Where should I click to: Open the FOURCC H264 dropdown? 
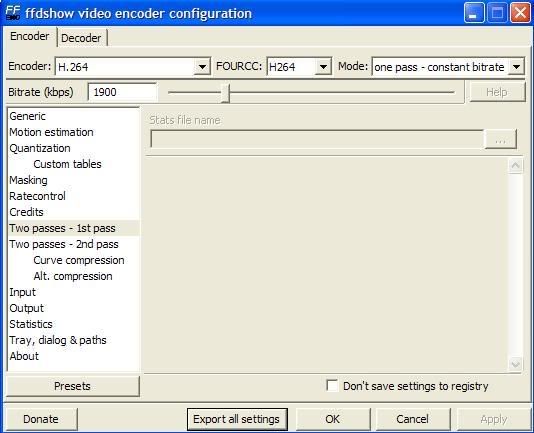click(323, 67)
